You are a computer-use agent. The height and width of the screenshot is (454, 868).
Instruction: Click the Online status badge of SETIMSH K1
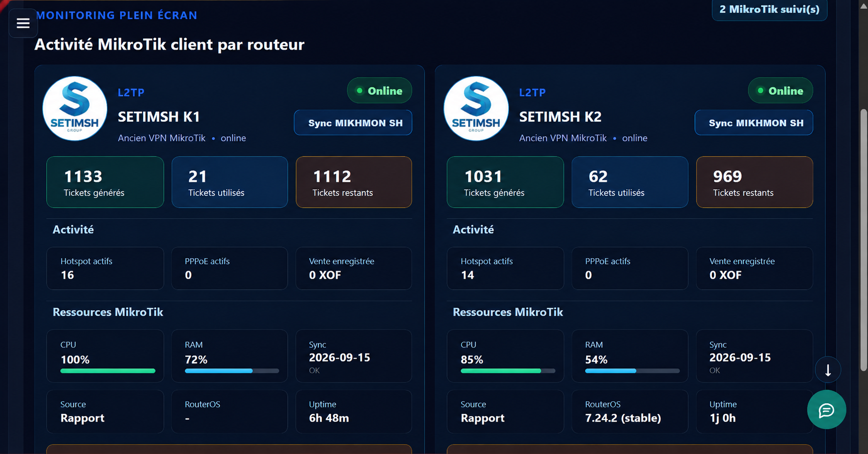click(x=379, y=91)
